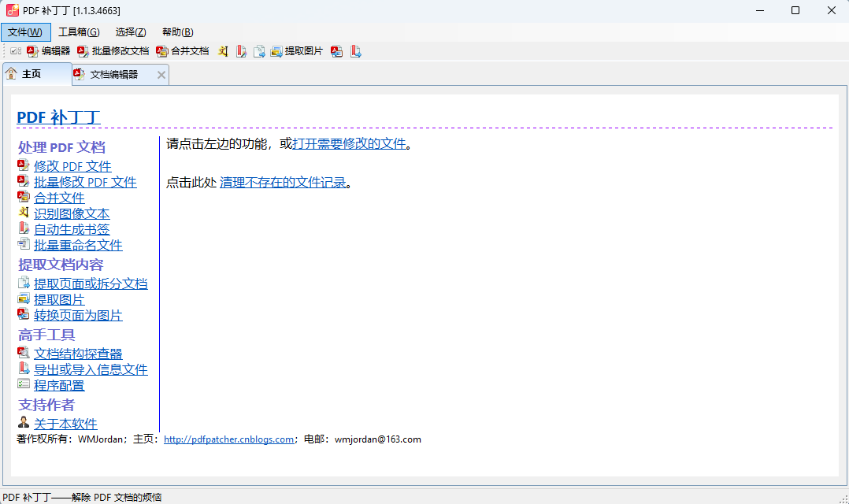849x504 pixels.
Task: Click the 编辑器 button in the toolbar
Action: [x=48, y=51]
